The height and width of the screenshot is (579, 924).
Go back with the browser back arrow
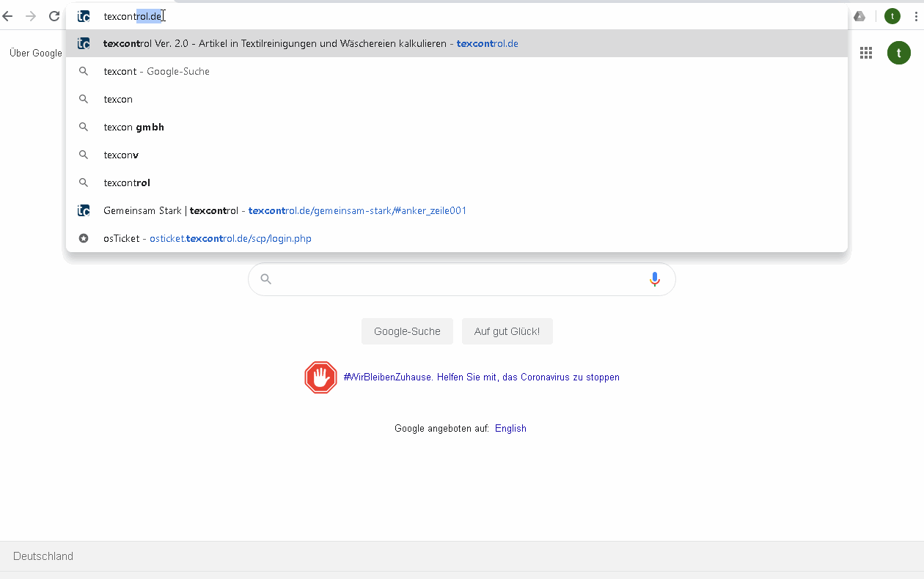7,16
